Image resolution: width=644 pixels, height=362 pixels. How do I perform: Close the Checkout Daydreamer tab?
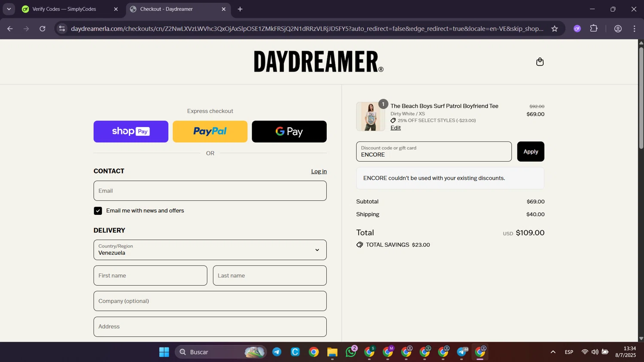click(x=223, y=9)
